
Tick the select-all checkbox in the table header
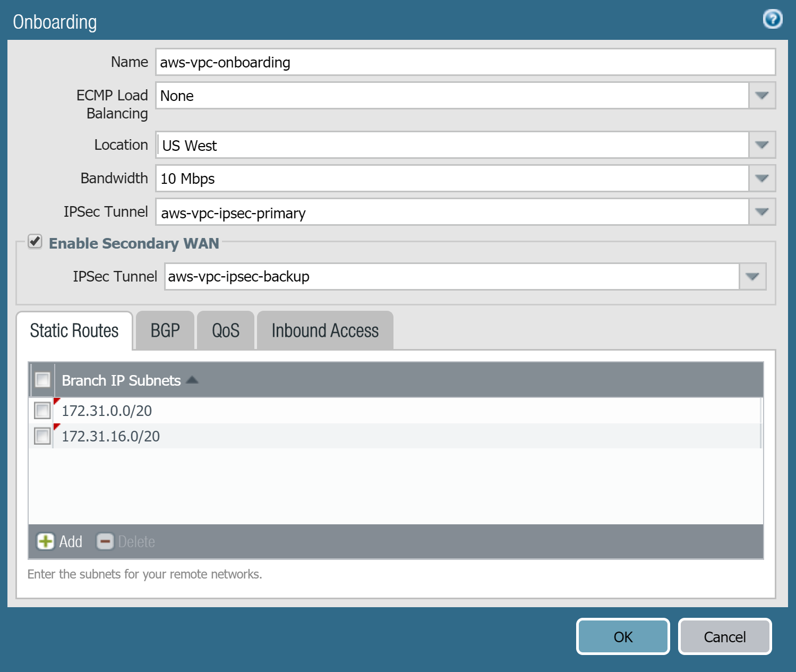[x=42, y=380]
